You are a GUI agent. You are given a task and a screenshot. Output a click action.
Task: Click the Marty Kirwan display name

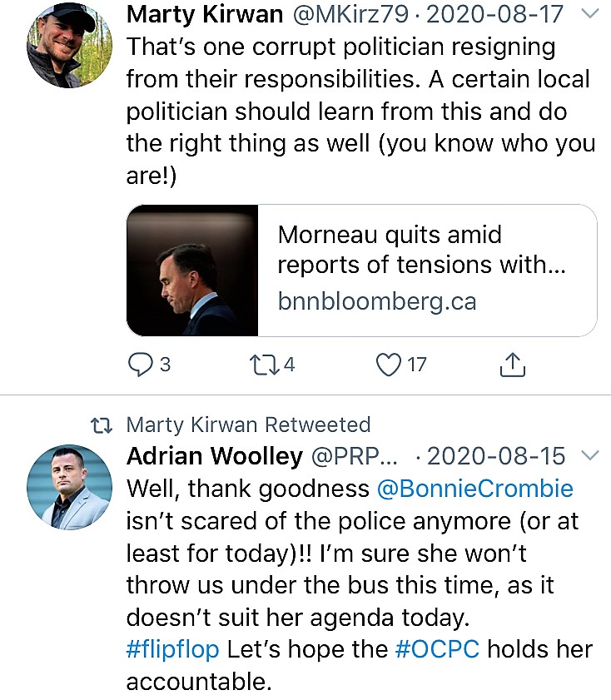[205, 14]
